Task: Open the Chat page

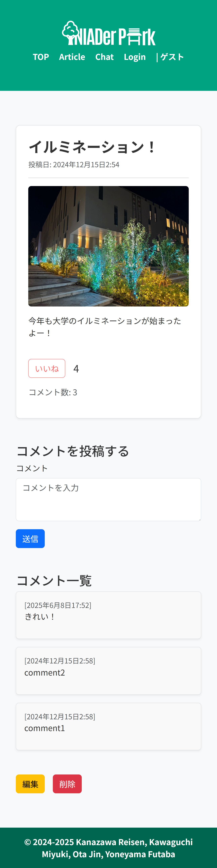Action: click(104, 57)
